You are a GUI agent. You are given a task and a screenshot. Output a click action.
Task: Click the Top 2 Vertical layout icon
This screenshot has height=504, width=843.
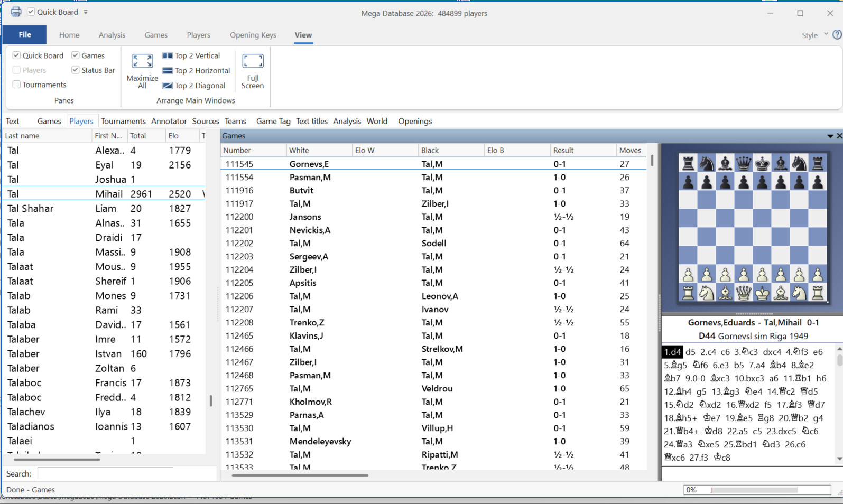point(168,55)
